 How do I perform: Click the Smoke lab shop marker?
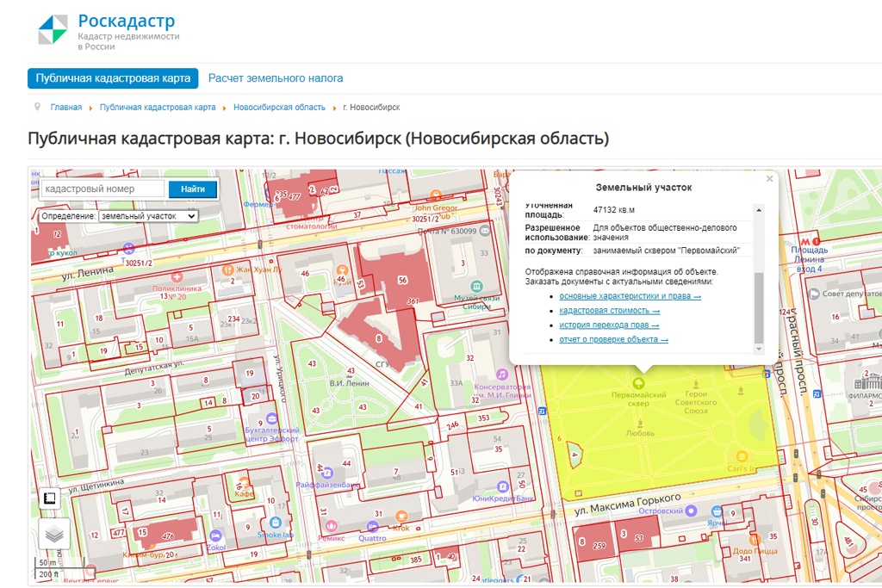pos(275,522)
